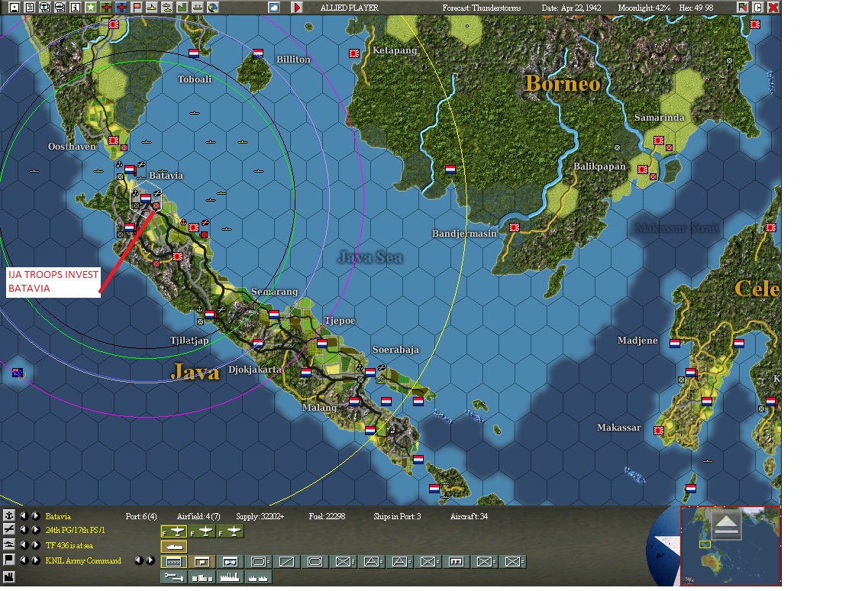The width and height of the screenshot is (868, 591).
Task: Go to previous base from Batavia row
Action: 24,515
